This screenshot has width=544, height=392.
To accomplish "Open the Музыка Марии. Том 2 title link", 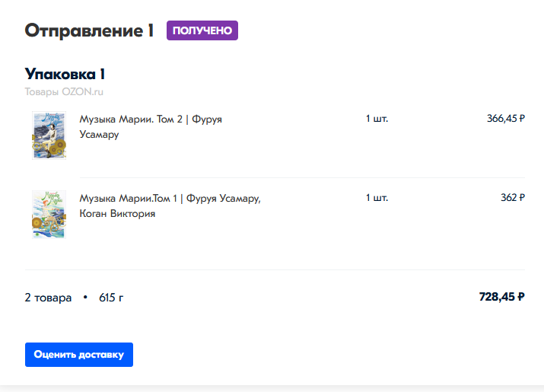I will [151, 126].
